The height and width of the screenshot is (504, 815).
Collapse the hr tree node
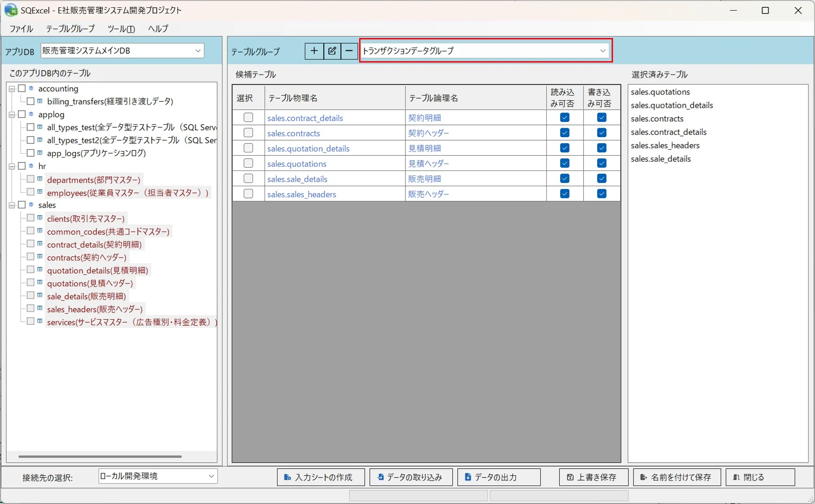click(x=12, y=166)
